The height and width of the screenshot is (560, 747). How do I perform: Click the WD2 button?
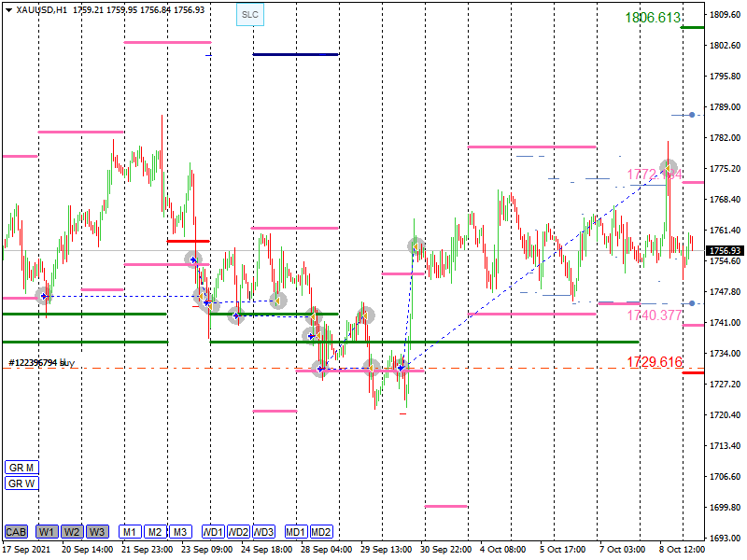pyautogui.click(x=238, y=531)
